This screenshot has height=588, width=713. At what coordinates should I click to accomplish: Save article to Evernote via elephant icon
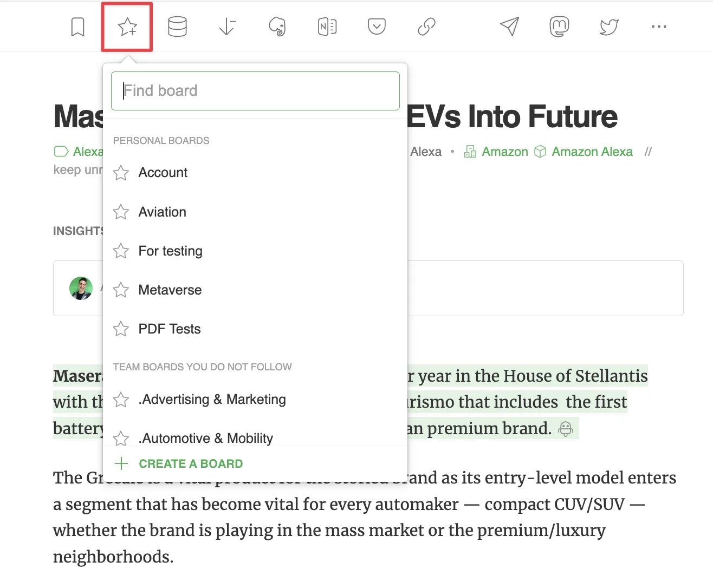[277, 27]
